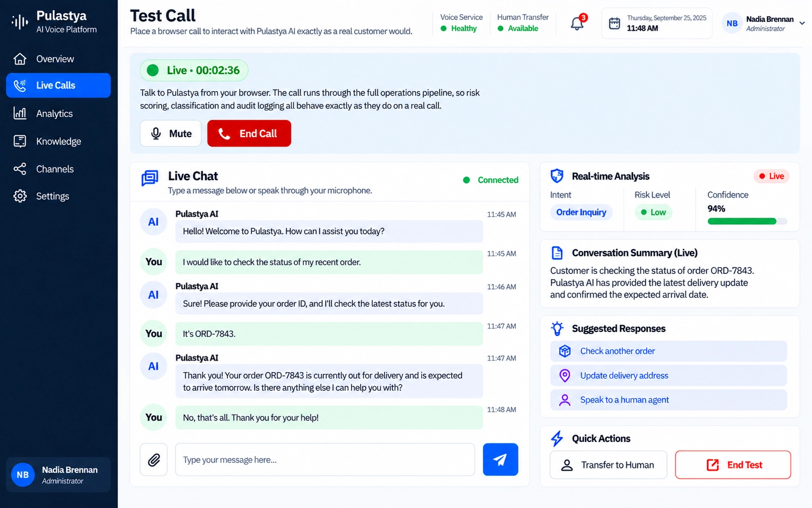
Task: Click the Conversation Summary document icon
Action: click(x=557, y=253)
